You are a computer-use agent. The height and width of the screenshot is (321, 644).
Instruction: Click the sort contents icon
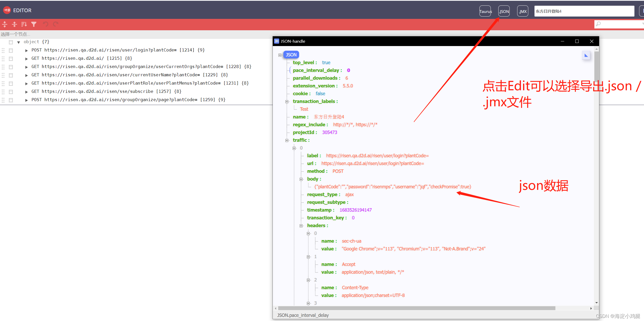point(24,24)
